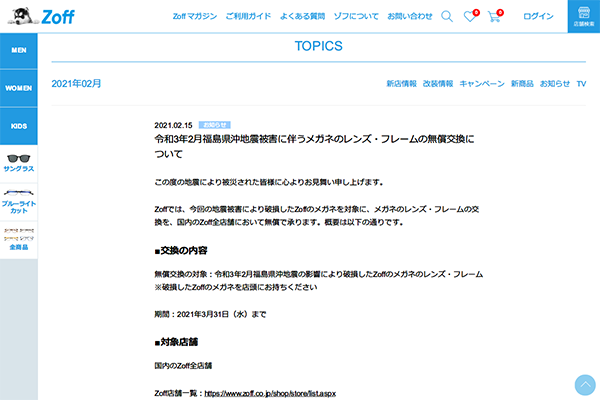Filter topics by 改装情報
Image resolution: width=600 pixels, height=400 pixels.
[438, 84]
